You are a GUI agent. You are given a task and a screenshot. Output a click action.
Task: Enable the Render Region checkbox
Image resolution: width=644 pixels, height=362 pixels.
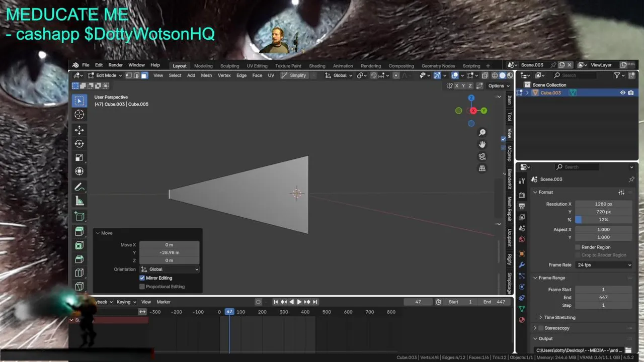pyautogui.click(x=578, y=247)
